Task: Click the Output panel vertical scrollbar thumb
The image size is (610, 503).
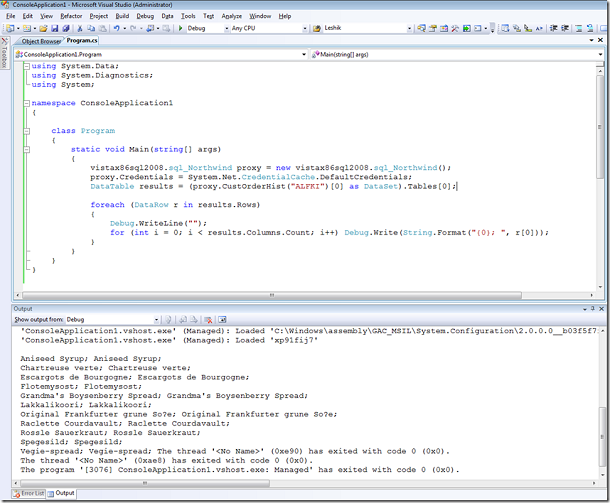Action: (602, 436)
